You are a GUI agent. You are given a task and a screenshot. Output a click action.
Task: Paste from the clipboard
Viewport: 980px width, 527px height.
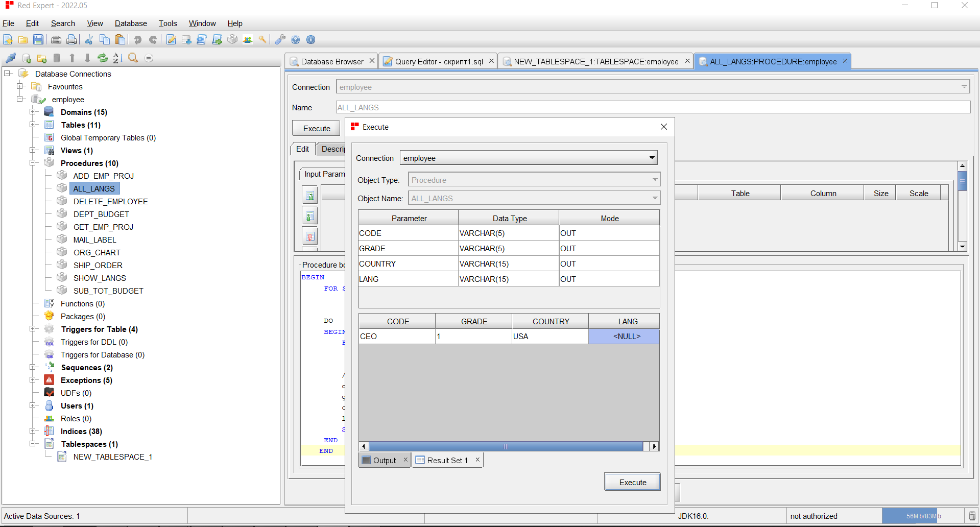point(120,39)
